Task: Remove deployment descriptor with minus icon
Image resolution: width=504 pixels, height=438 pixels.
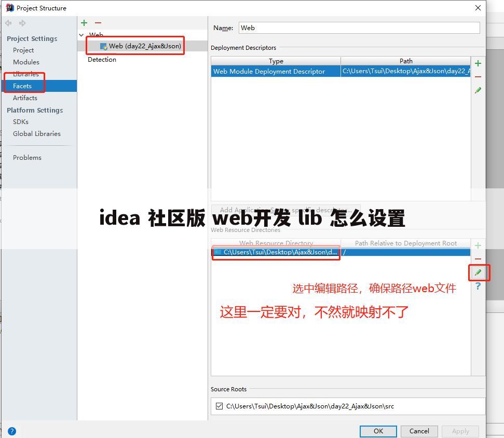Action: (478, 77)
